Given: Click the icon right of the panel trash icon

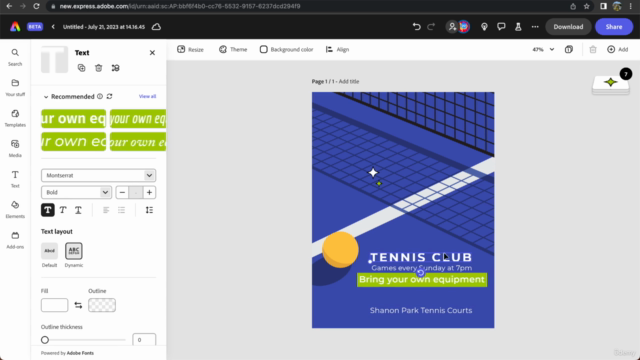Looking at the screenshot, I should [116, 68].
